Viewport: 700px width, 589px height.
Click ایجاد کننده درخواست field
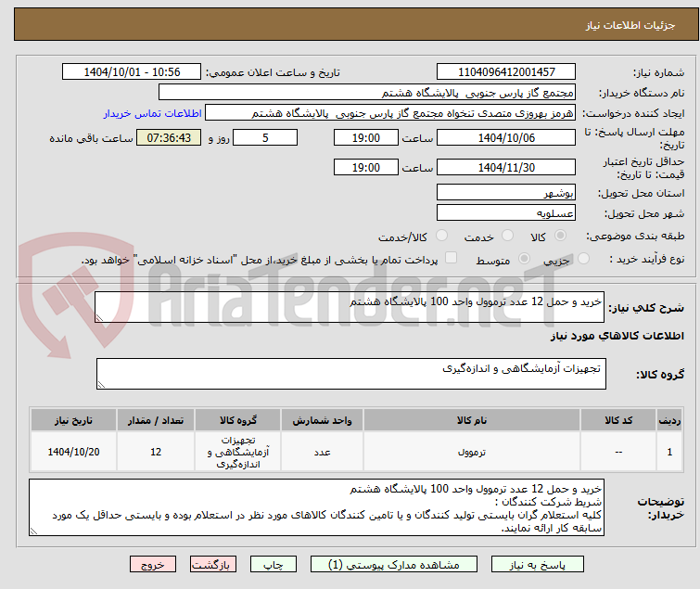pos(390,113)
